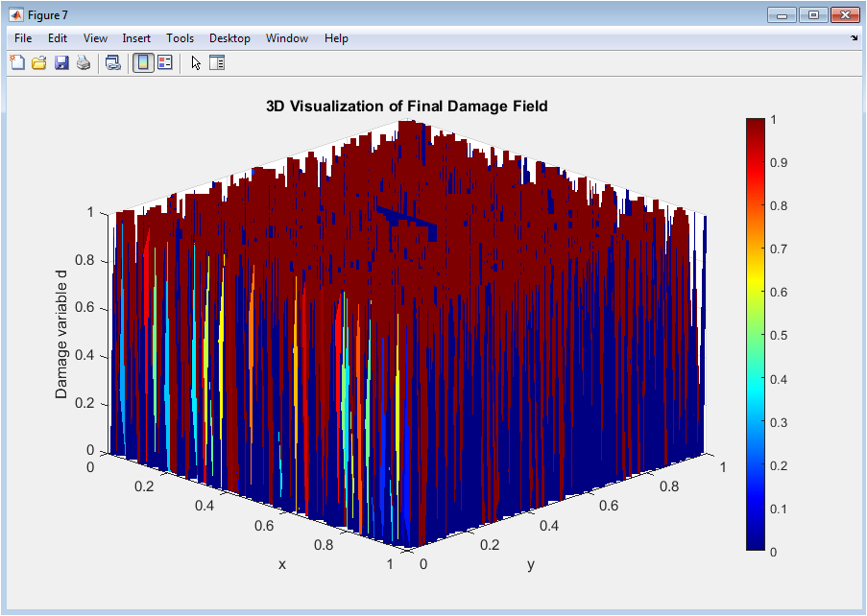Viewport: 867px width, 616px height.
Task: Toggle the Insert Colorbar button off
Action: coord(143,63)
